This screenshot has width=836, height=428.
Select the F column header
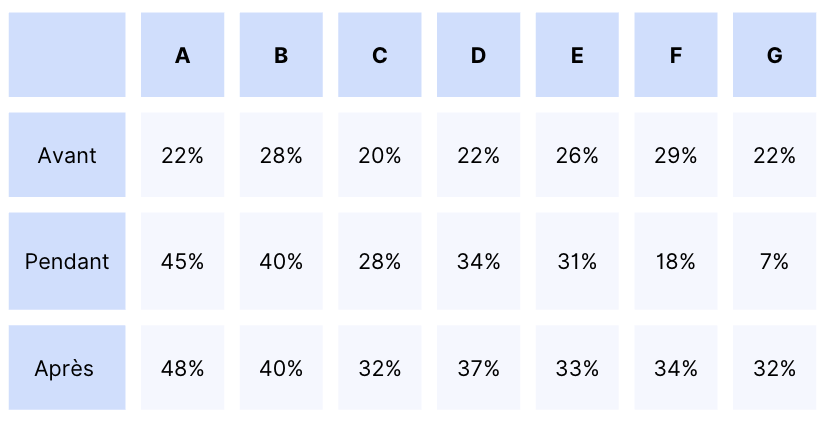pyautogui.click(x=676, y=55)
